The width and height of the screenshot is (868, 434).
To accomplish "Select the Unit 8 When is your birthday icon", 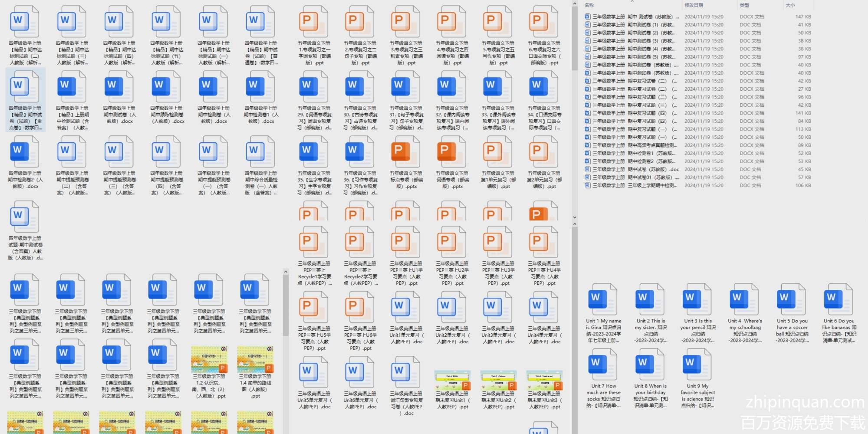I will (x=650, y=364).
